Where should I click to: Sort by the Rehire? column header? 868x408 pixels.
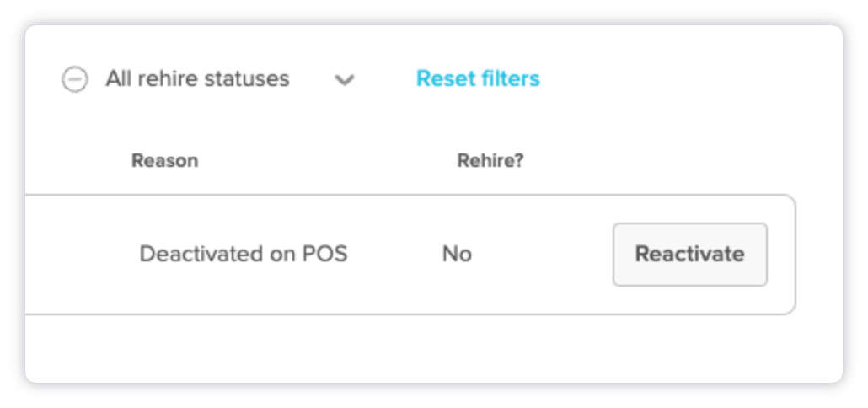pyautogui.click(x=490, y=160)
